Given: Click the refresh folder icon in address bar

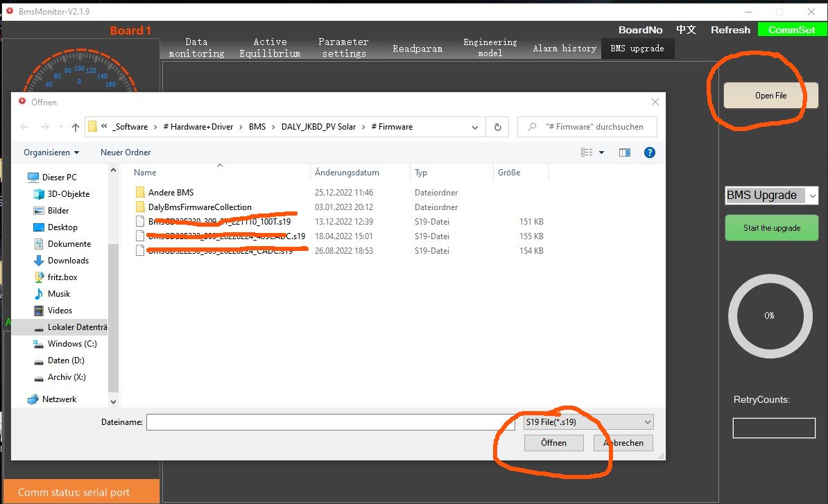Looking at the screenshot, I should tap(497, 127).
